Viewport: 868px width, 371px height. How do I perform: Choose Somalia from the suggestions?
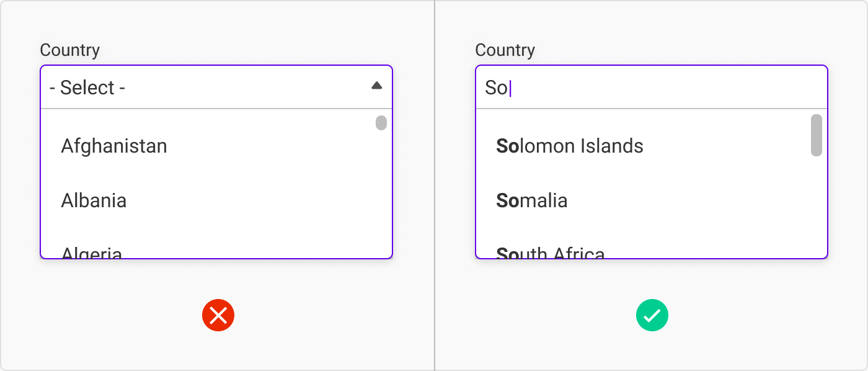[x=532, y=201]
